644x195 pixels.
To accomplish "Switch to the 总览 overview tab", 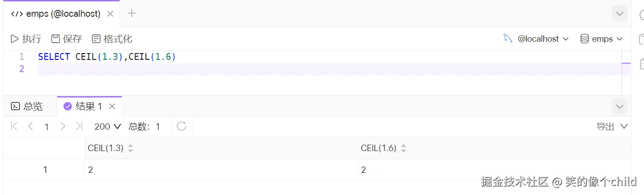I will (x=27, y=107).
